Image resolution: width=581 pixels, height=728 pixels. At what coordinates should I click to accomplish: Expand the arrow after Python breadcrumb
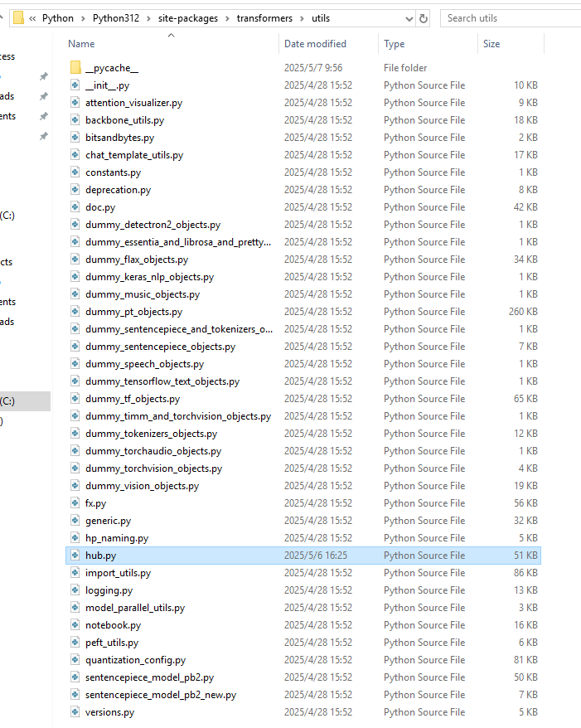tap(83, 18)
